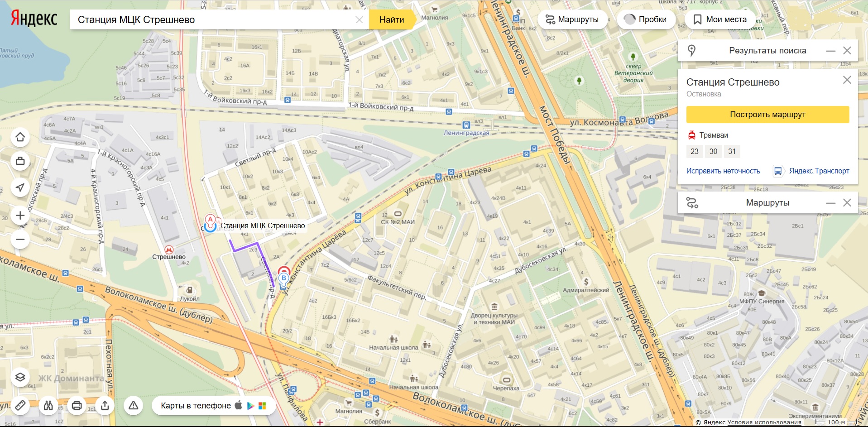This screenshot has width=868, height=427.
Task: Click Построить маршрут button
Action: coord(767,115)
